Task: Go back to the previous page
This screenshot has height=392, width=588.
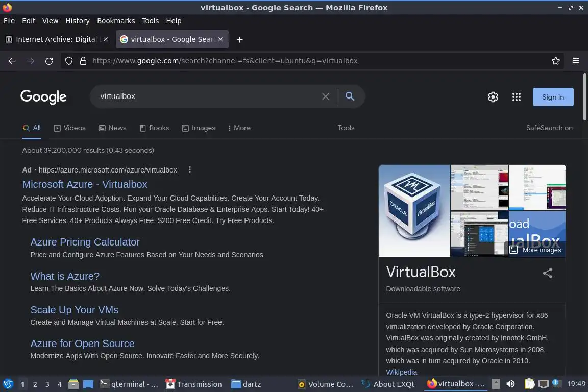Action: click(x=12, y=61)
